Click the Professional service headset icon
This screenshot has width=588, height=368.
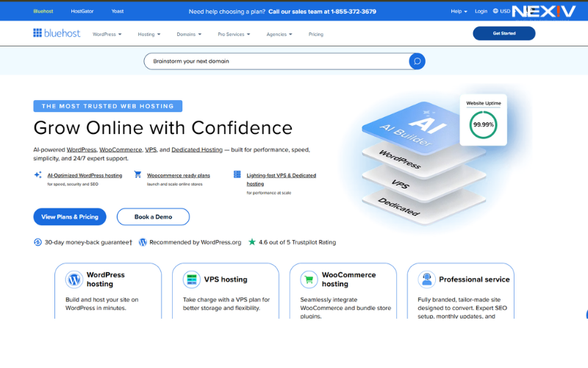[x=426, y=280]
